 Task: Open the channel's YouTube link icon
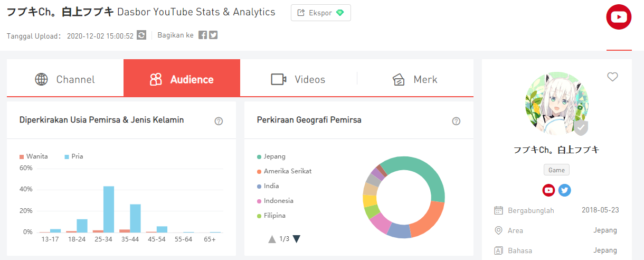(x=549, y=190)
